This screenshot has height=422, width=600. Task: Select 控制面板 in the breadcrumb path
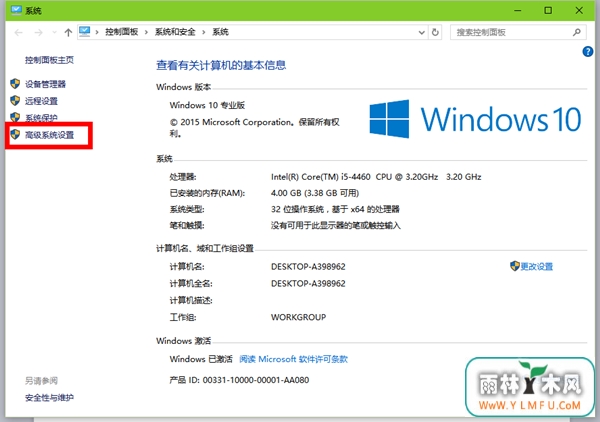pos(122,32)
